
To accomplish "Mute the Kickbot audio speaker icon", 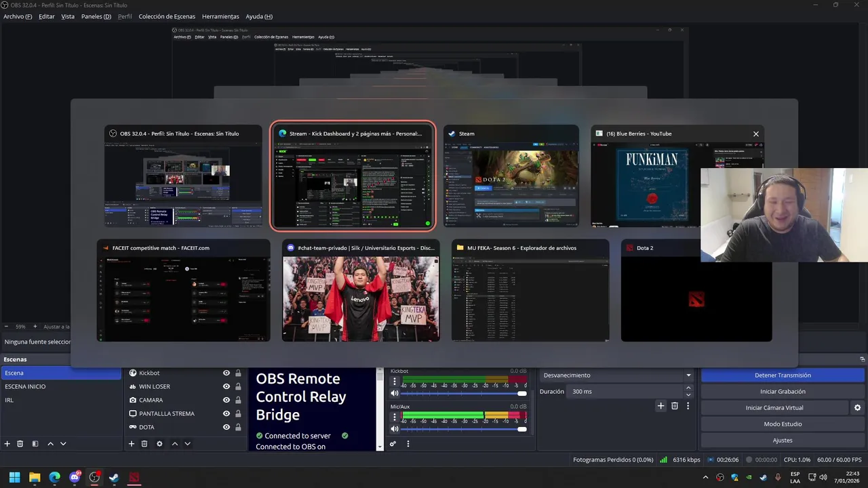I will coord(395,393).
